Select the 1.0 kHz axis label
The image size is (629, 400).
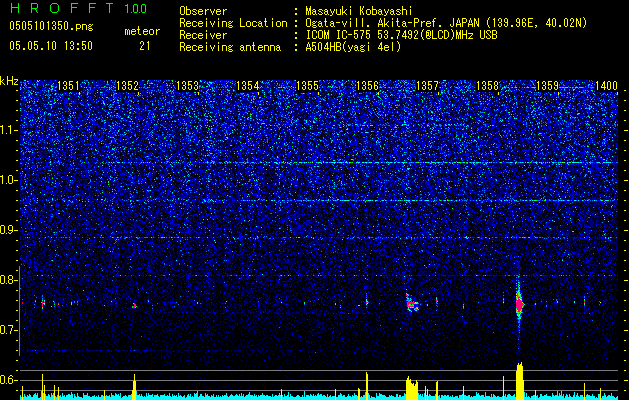tap(9, 180)
